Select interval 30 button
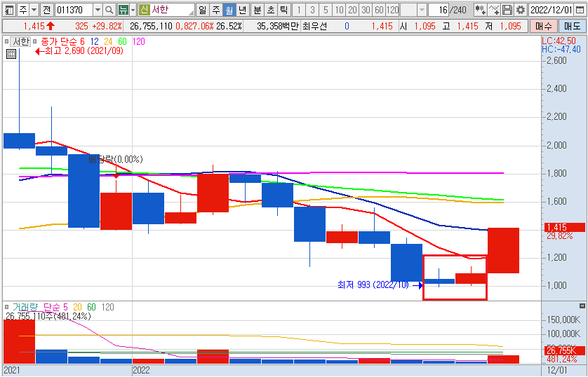The image size is (588, 377). tap(366, 10)
